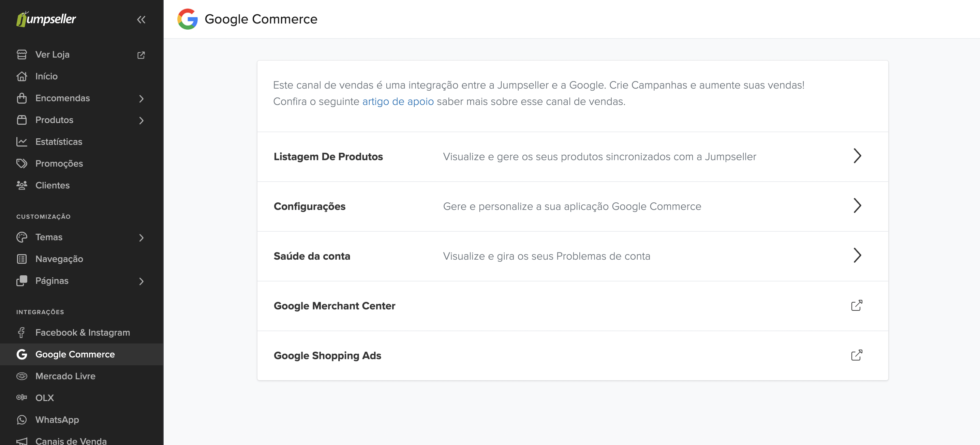Open Google Merchant Center external link icon
Screen dimensions: 980x445
856,306
